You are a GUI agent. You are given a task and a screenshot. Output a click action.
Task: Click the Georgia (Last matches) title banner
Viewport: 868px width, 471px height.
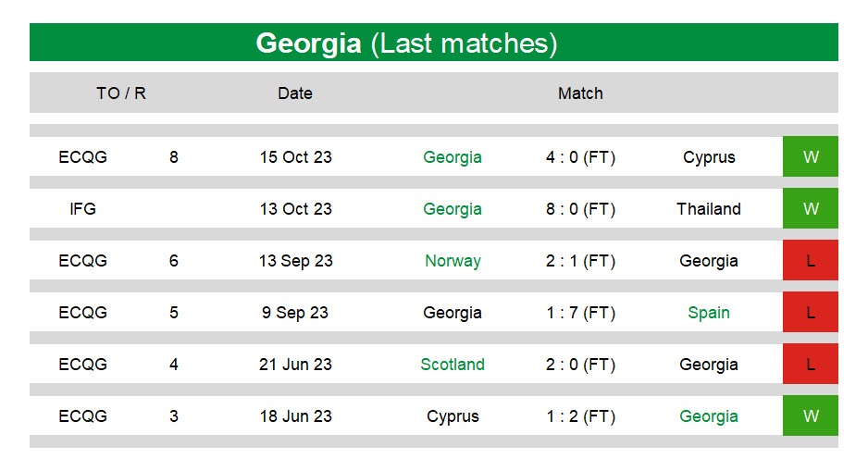[434, 43]
